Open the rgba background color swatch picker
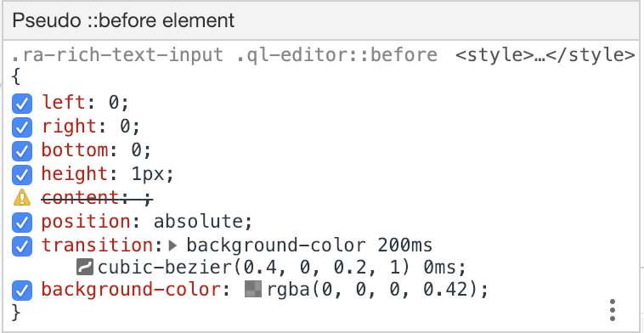The width and height of the screenshot is (644, 333). tap(253, 289)
